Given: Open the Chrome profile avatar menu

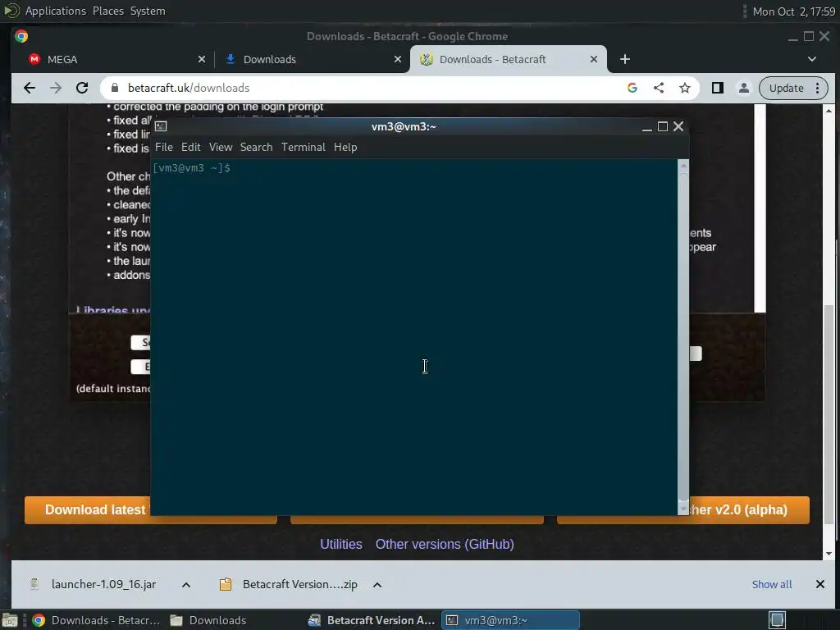Looking at the screenshot, I should pos(743,88).
